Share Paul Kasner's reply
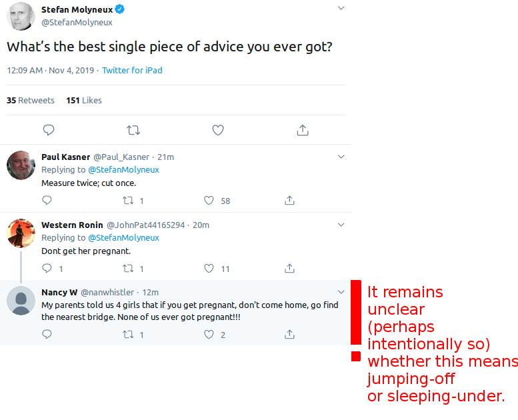 click(x=289, y=200)
